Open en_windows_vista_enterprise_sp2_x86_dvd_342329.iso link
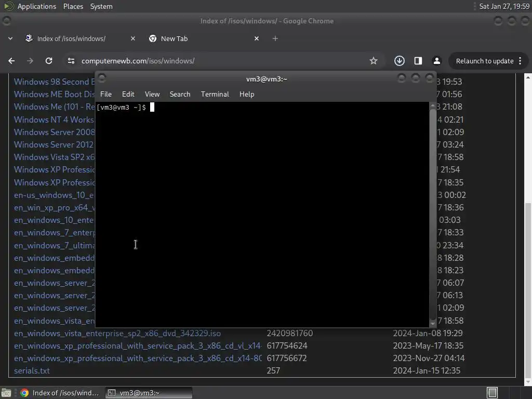This screenshot has width=532, height=399. tap(117, 333)
